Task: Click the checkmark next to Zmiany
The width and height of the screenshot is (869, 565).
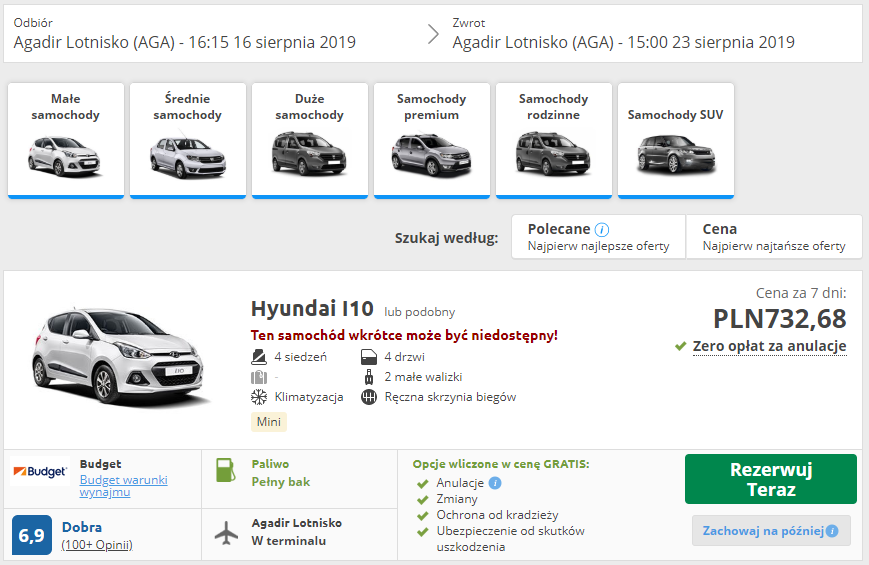Action: (423, 500)
